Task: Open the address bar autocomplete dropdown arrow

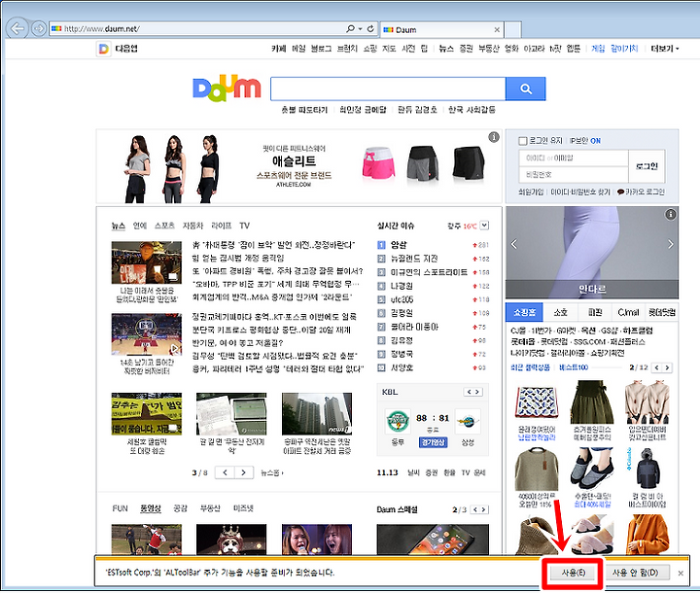Action: point(361,29)
